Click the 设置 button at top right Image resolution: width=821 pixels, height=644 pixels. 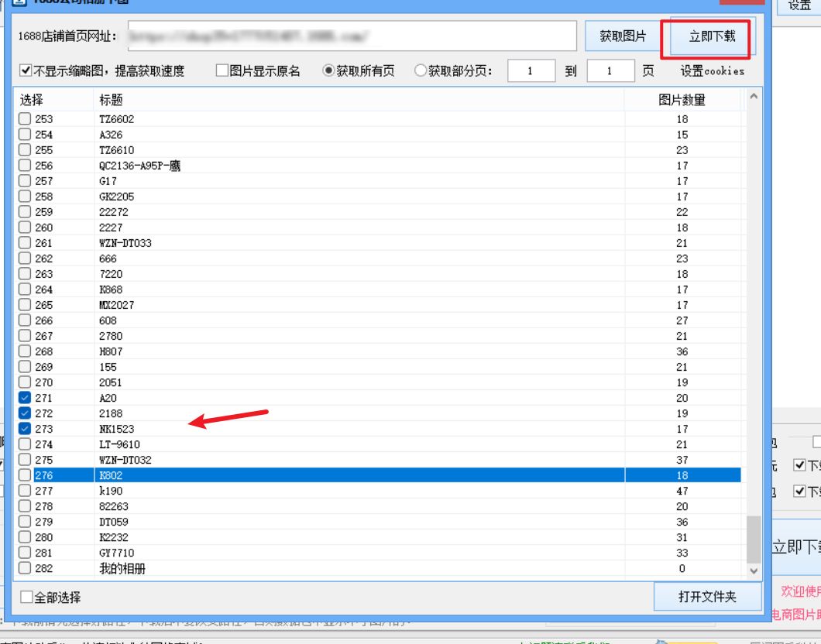(x=798, y=5)
